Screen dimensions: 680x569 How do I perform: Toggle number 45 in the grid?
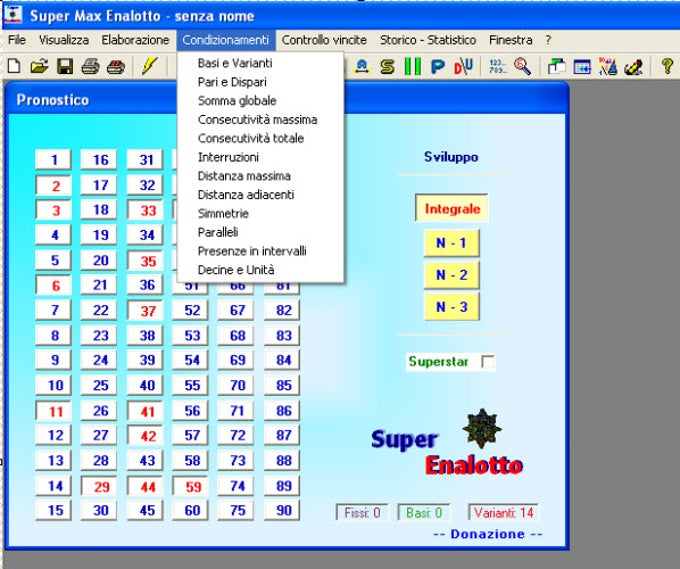[x=145, y=510]
